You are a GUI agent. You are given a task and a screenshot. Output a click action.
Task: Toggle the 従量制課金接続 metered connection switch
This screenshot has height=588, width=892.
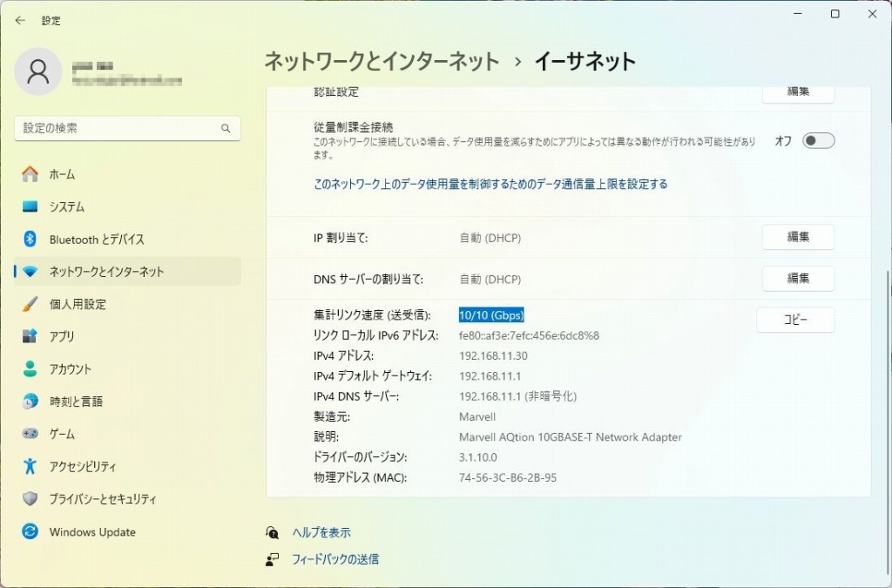[818, 141]
